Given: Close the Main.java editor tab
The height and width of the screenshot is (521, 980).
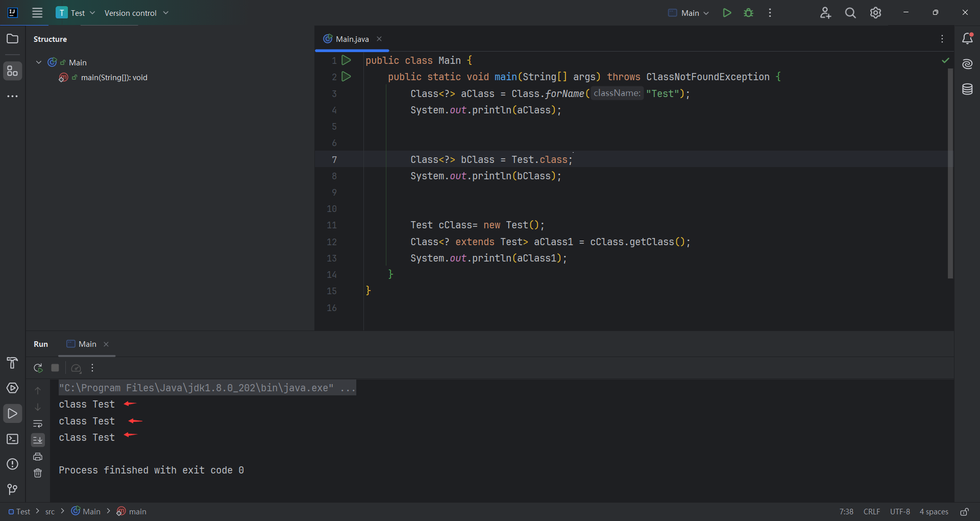Looking at the screenshot, I should pos(379,39).
